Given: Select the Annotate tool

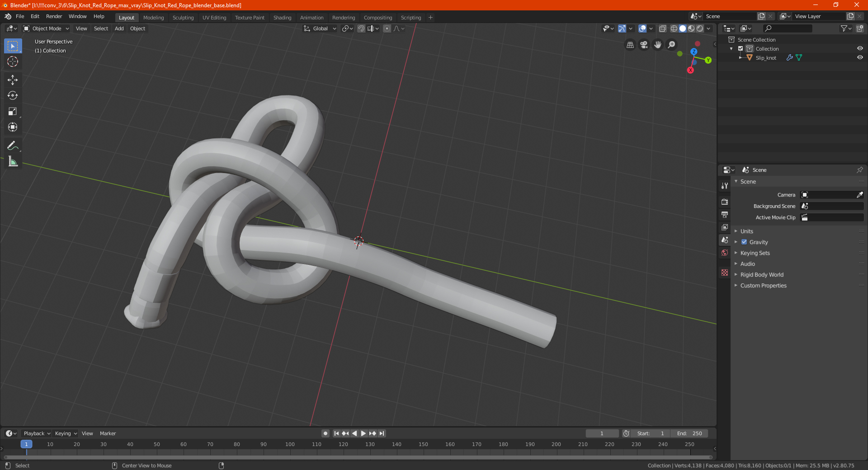Looking at the screenshot, I should coord(13,146).
